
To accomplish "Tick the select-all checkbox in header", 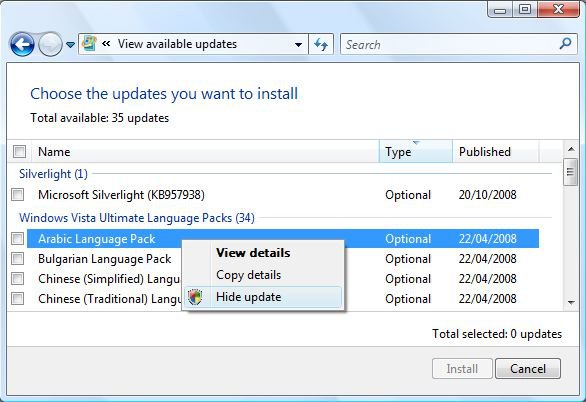I will point(19,152).
